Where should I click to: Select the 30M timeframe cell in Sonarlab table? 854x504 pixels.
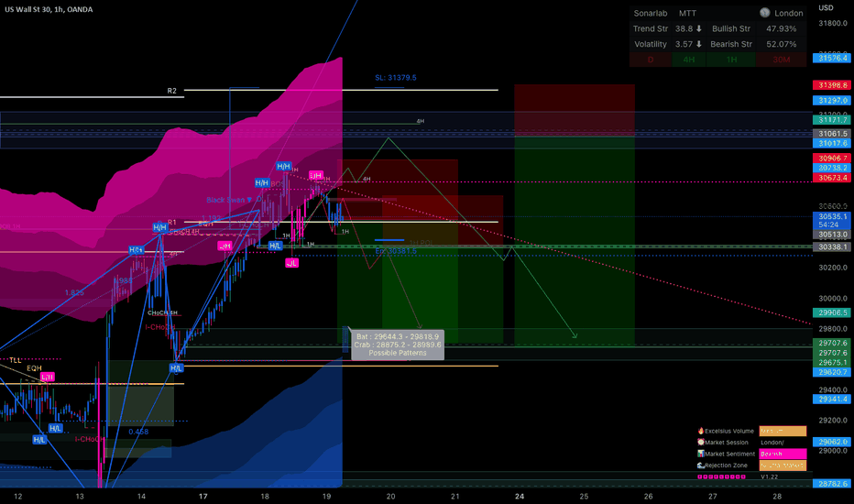pyautogui.click(x=782, y=60)
